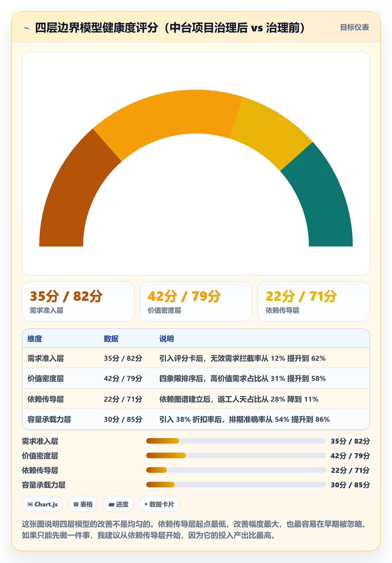Viewport: 392px width, 563px height.
Task: Click the 需求准入层 progress bar
Action: tap(236, 441)
